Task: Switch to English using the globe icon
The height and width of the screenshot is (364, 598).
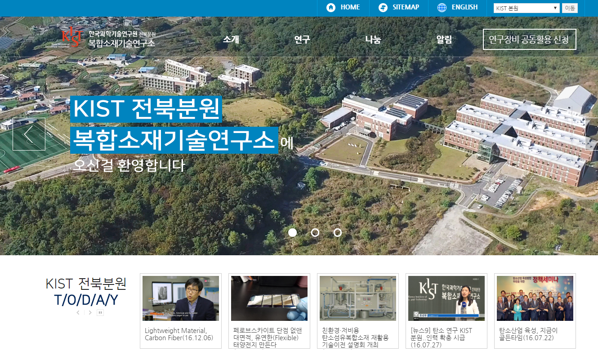Action: [x=442, y=7]
